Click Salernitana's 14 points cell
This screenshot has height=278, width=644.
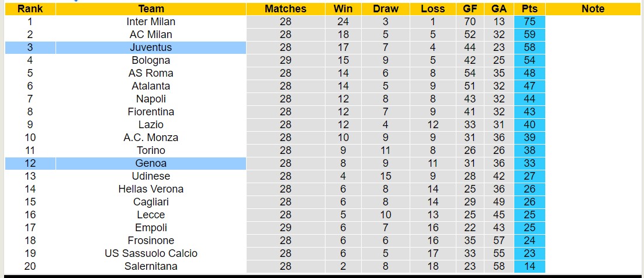pos(530,266)
